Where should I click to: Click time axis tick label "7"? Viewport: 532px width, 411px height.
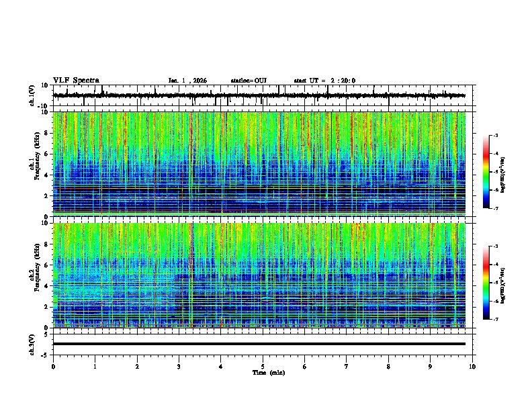click(347, 367)
